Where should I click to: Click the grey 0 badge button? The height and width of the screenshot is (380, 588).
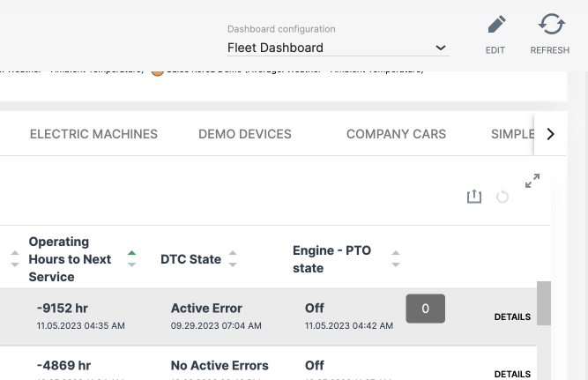pos(425,309)
